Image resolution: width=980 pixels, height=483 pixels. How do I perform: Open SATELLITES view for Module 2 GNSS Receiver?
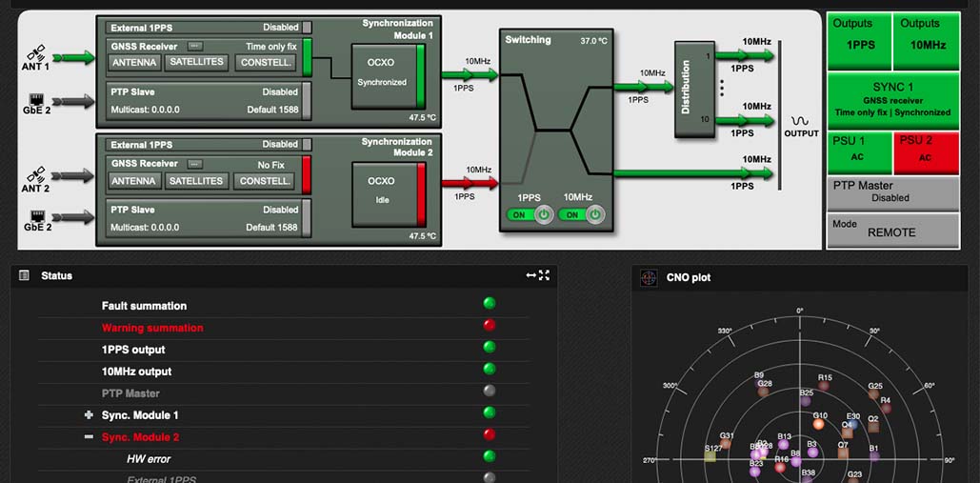pyautogui.click(x=196, y=181)
